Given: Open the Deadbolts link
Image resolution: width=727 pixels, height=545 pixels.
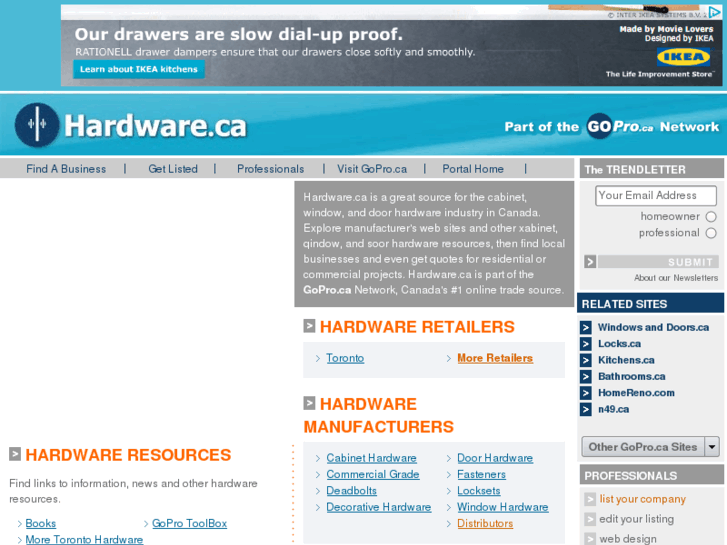Looking at the screenshot, I should [x=351, y=490].
